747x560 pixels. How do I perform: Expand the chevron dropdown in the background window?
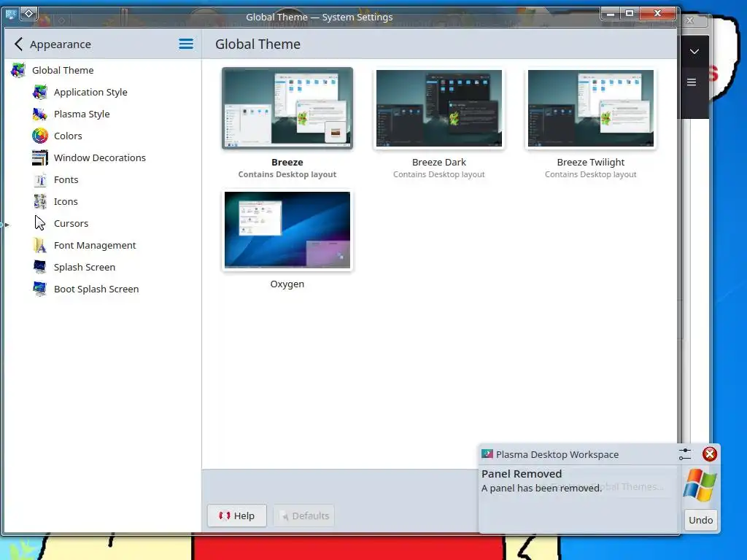(x=694, y=52)
